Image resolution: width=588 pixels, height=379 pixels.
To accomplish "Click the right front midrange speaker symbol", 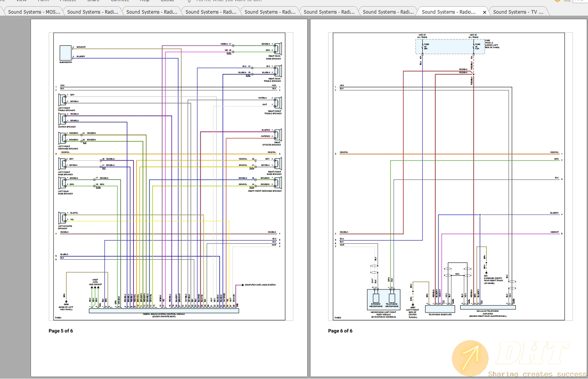I will click(278, 183).
